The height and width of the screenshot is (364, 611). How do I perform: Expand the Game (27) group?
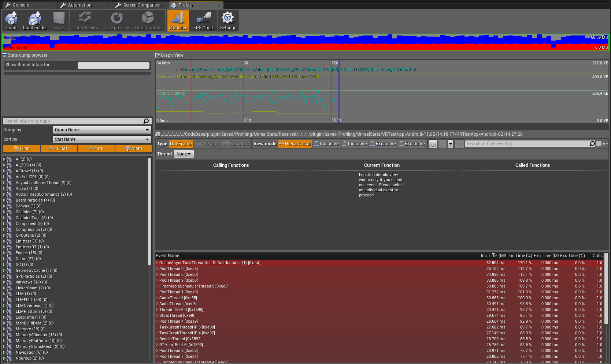tap(4, 259)
